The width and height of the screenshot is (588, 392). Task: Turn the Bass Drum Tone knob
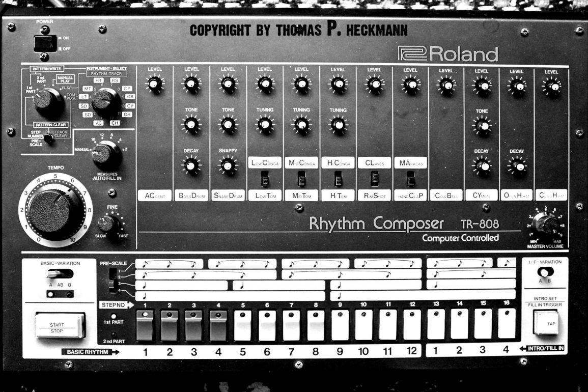(191, 124)
